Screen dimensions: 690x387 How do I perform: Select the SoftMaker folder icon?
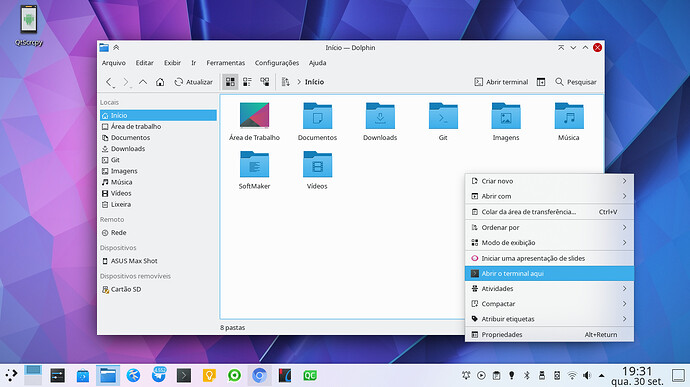(x=254, y=164)
